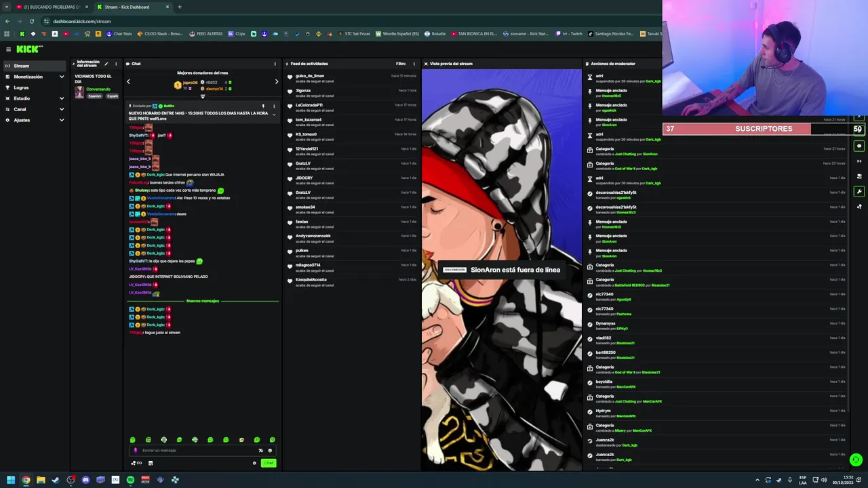Click the Conversando category label

click(98, 89)
